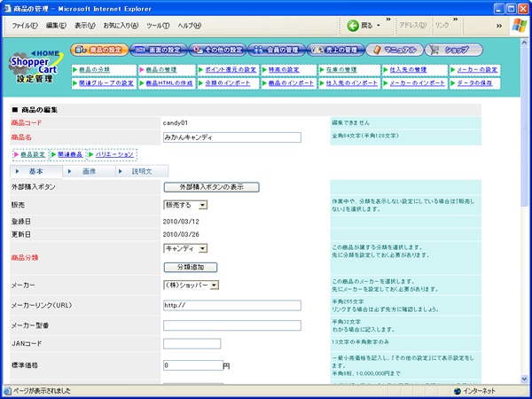
Task: Open the 編集(E) menu
Action: [x=56, y=26]
